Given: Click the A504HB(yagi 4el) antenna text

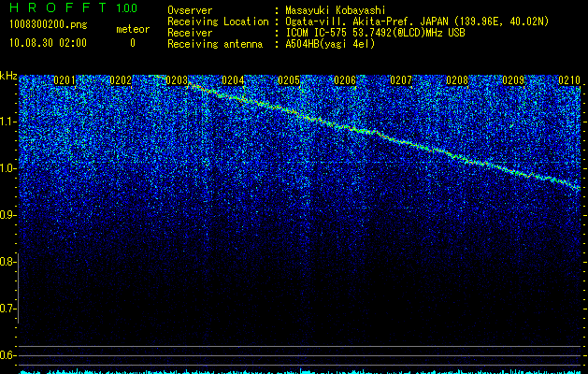Looking at the screenshot, I should click(x=330, y=44).
